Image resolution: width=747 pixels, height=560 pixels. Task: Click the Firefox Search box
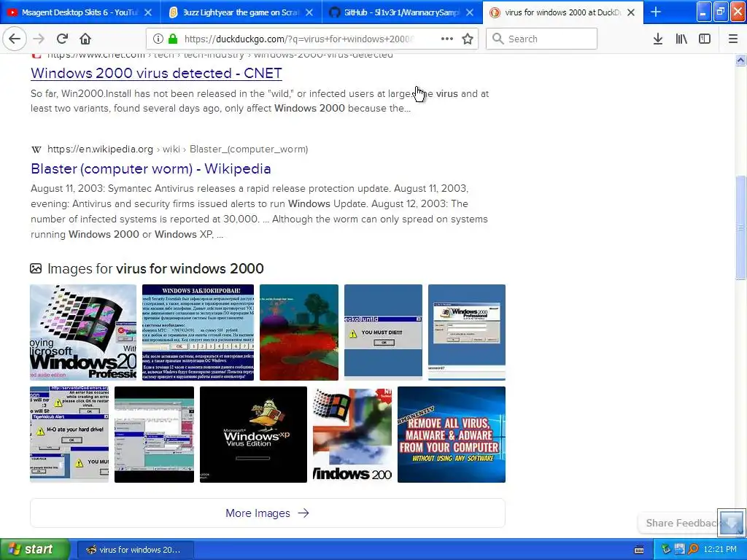542,39
